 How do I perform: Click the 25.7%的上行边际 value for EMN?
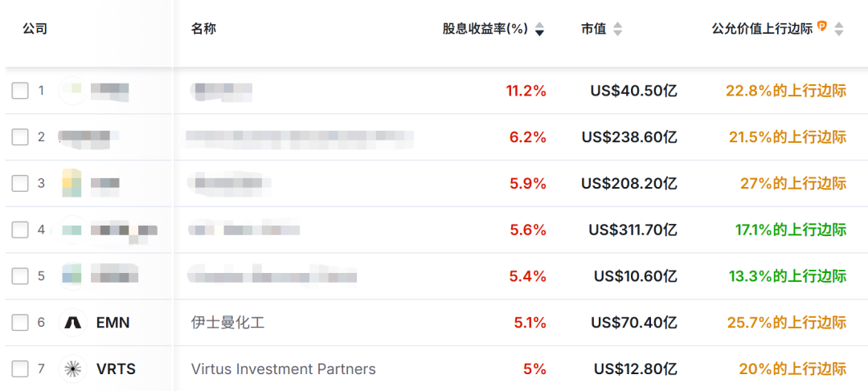click(787, 323)
